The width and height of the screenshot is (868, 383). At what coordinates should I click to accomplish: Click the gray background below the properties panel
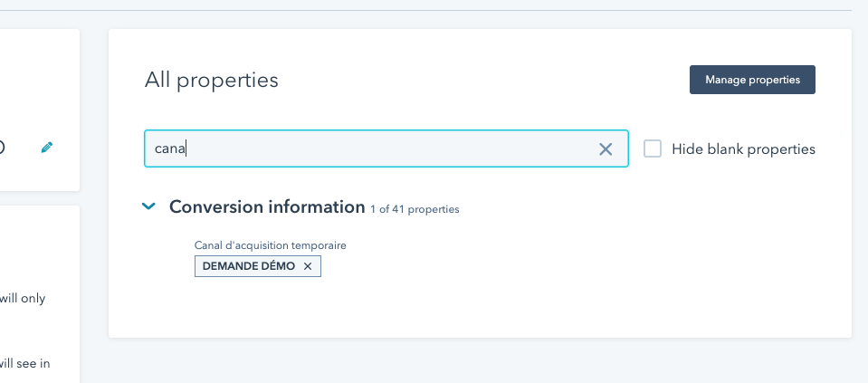(x=480, y=362)
